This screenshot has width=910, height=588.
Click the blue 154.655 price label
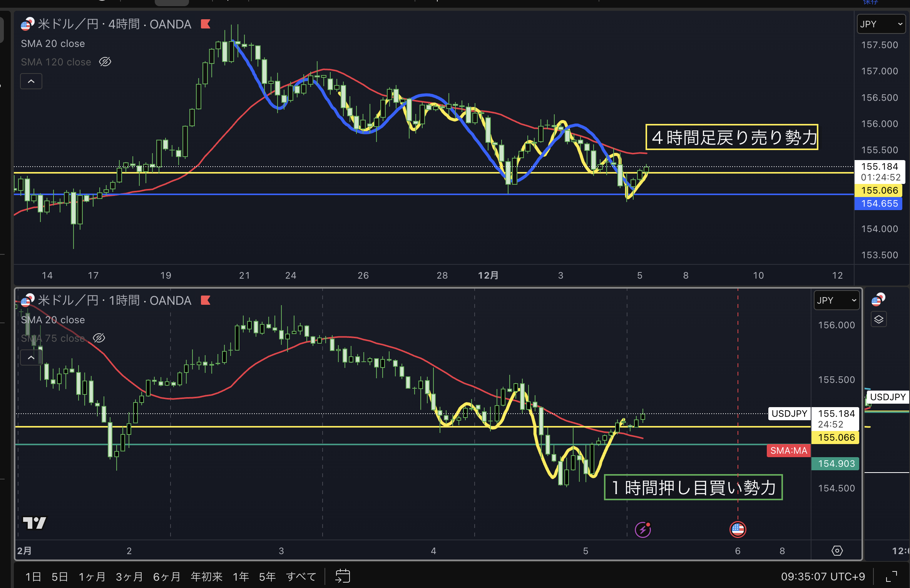click(879, 204)
